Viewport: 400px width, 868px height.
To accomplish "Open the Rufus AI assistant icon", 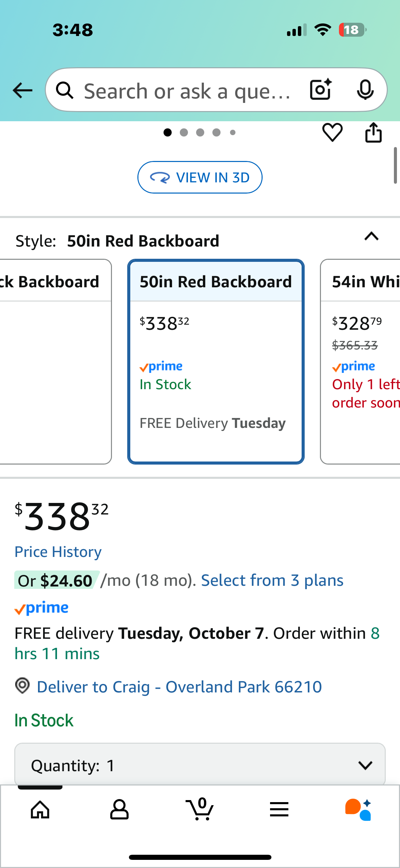I will tap(358, 810).
